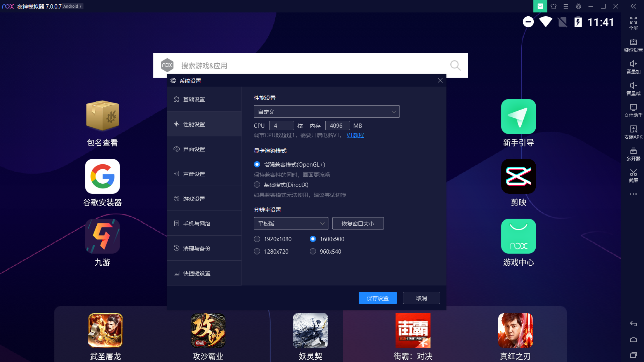Open the VT教程 tutorial link
Image resolution: width=644 pixels, height=362 pixels.
[x=355, y=135]
